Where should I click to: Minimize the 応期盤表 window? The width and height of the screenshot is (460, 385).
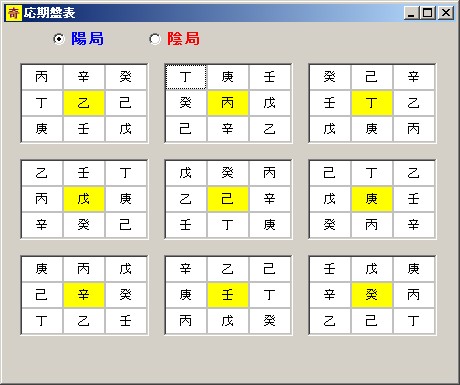pos(412,13)
